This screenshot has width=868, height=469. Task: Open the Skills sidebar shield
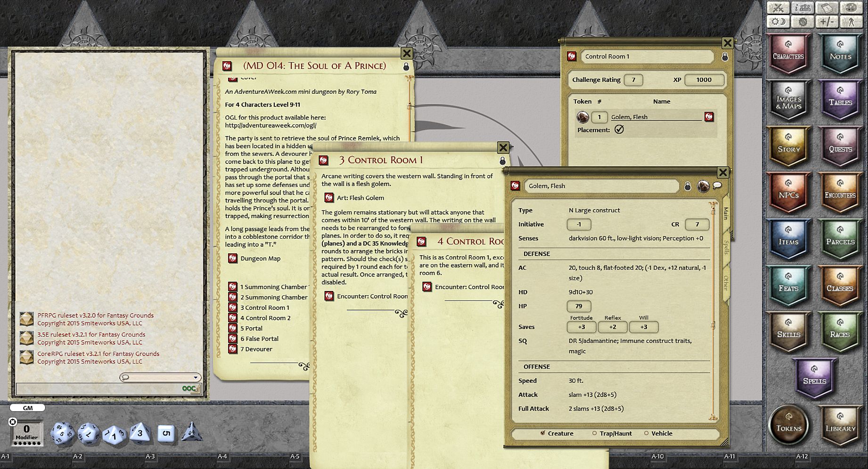pyautogui.click(x=788, y=332)
